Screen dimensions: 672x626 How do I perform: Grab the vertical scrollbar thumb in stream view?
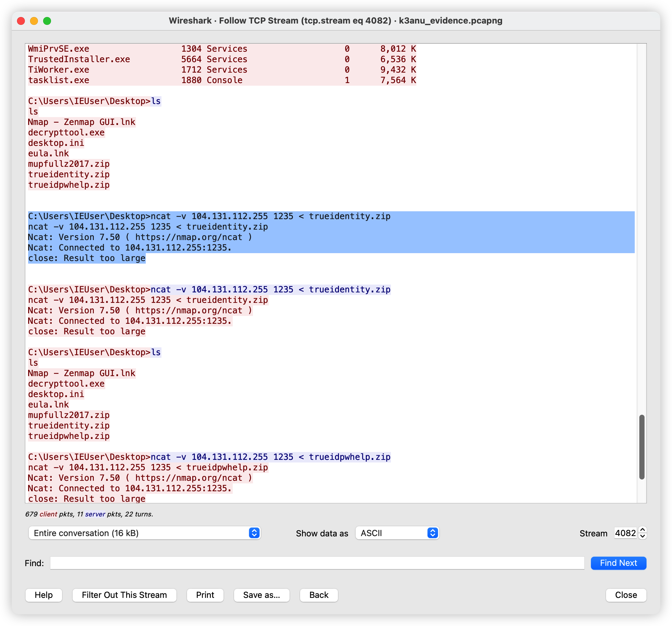click(x=642, y=447)
